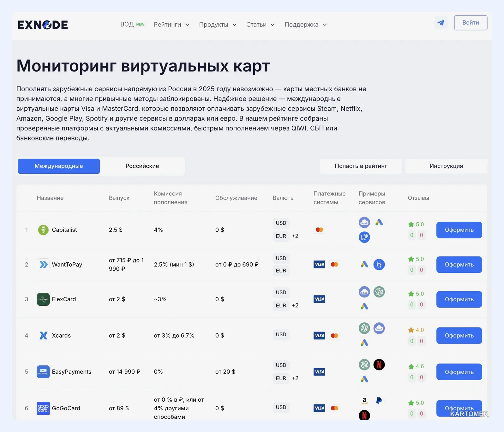504x432 pixels.
Task: Click ChatGPT icon in FlexCard row
Action: coord(379,292)
